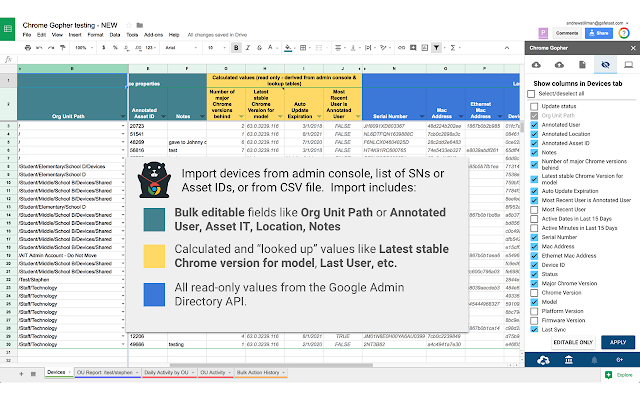Viewport: 640px width, 400px height.
Task: Click the bank building icon in sidebar footer
Action: point(569,360)
